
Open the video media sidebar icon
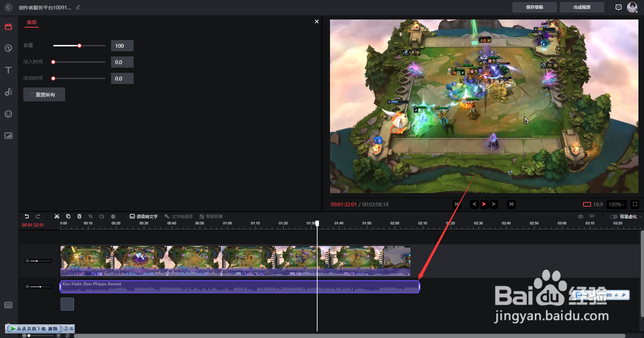(8, 27)
